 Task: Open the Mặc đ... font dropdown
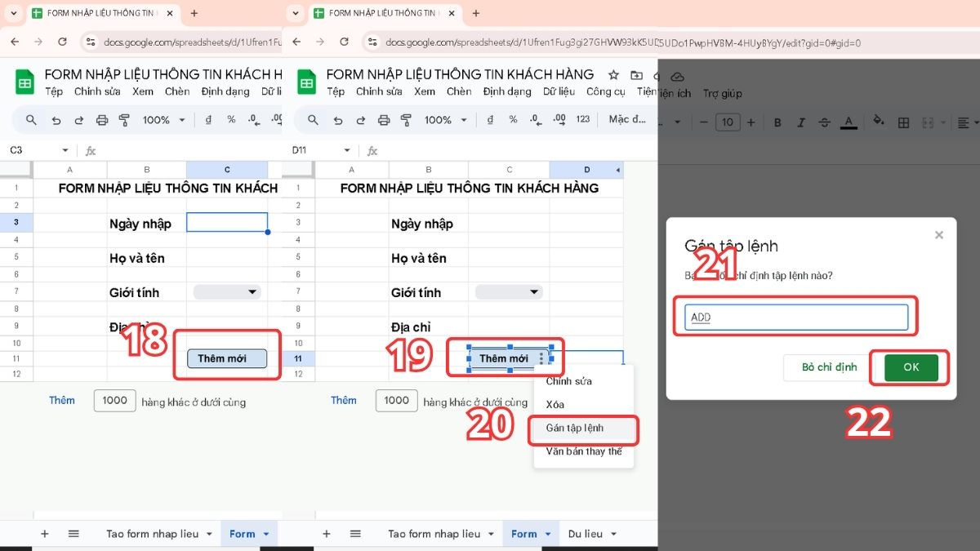(x=630, y=119)
